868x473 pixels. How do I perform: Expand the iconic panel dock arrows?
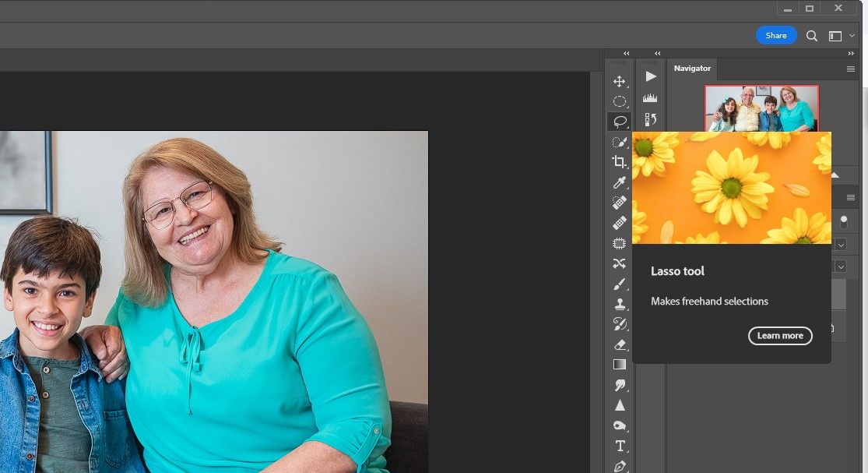[x=657, y=53]
